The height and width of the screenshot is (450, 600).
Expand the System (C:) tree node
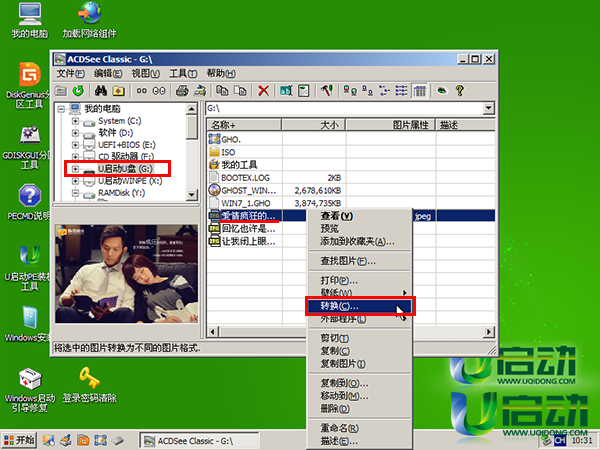pyautogui.click(x=75, y=121)
